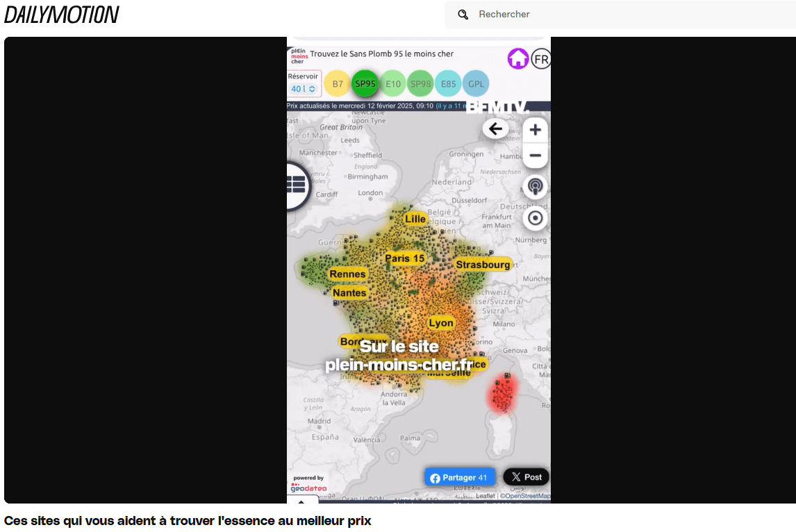Choose the E85 fuel option
The height and width of the screenshot is (532, 796).
pos(449,84)
